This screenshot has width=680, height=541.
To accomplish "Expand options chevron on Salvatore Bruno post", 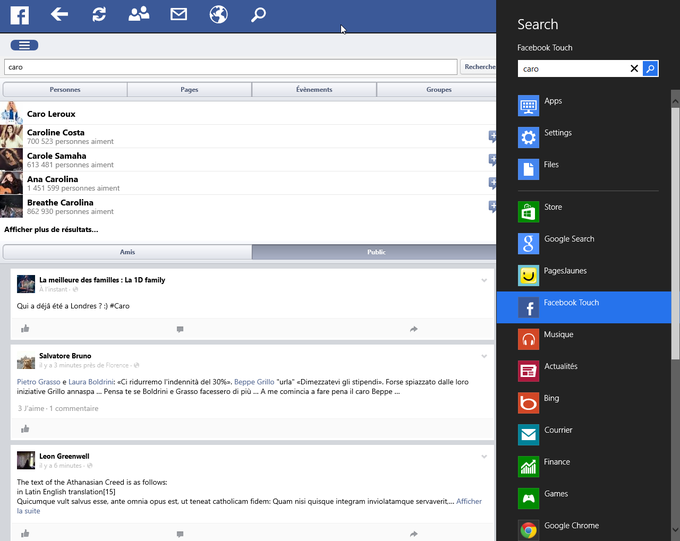I will (x=484, y=356).
